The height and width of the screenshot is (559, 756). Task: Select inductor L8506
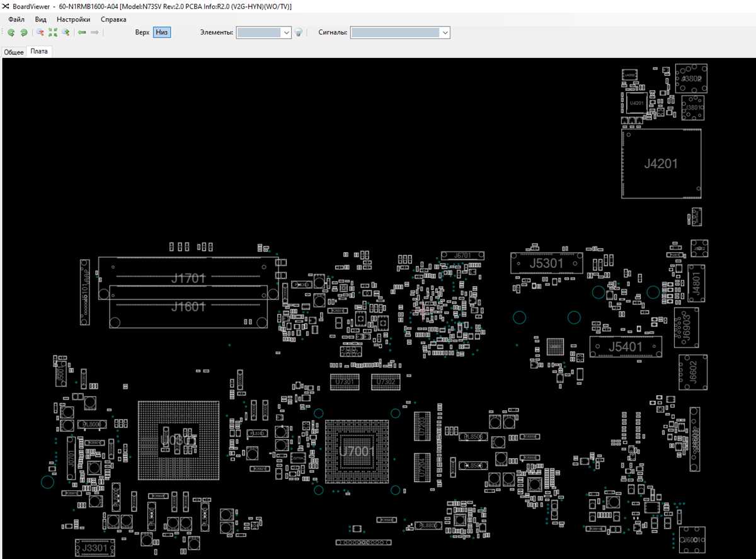473,436
